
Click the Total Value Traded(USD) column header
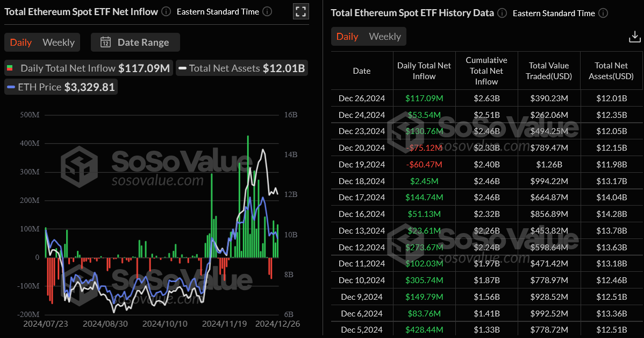[549, 71]
